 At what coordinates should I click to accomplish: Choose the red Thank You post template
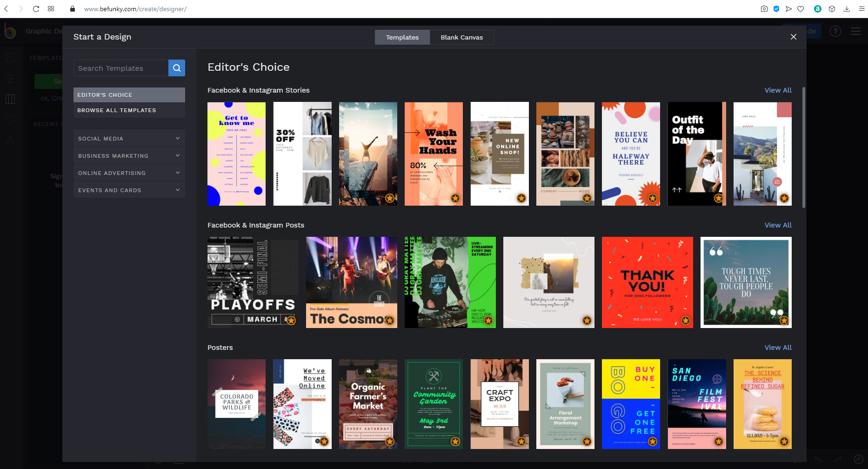tap(647, 282)
